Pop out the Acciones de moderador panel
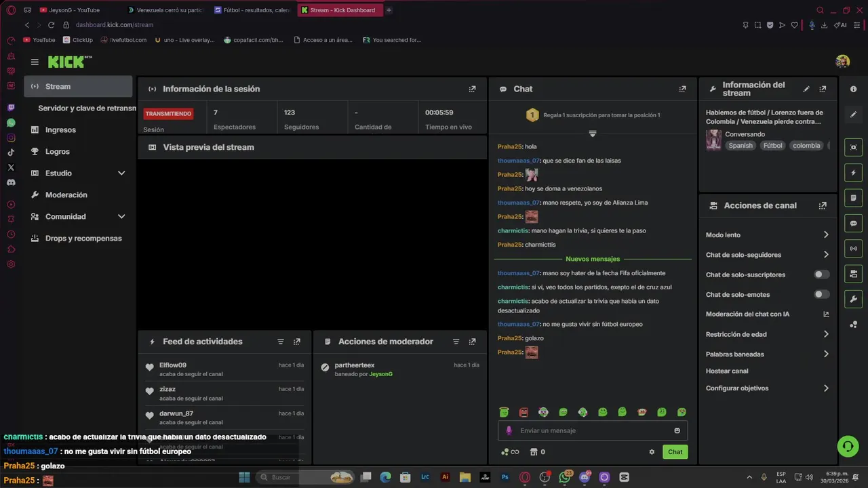This screenshot has height=488, width=868. [473, 342]
